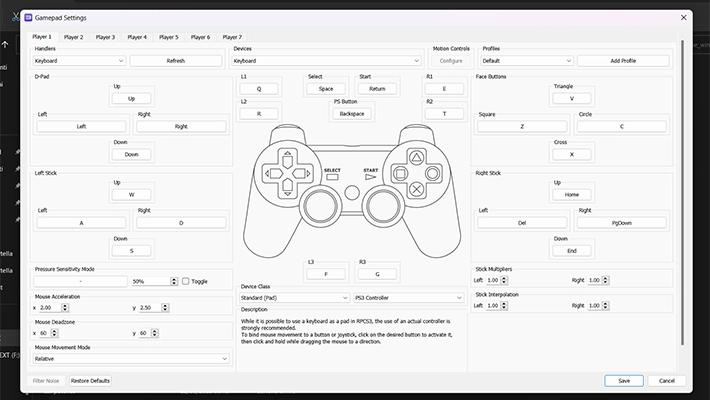Rebind the D-Pad Left key button
The image size is (710, 400).
click(x=82, y=126)
